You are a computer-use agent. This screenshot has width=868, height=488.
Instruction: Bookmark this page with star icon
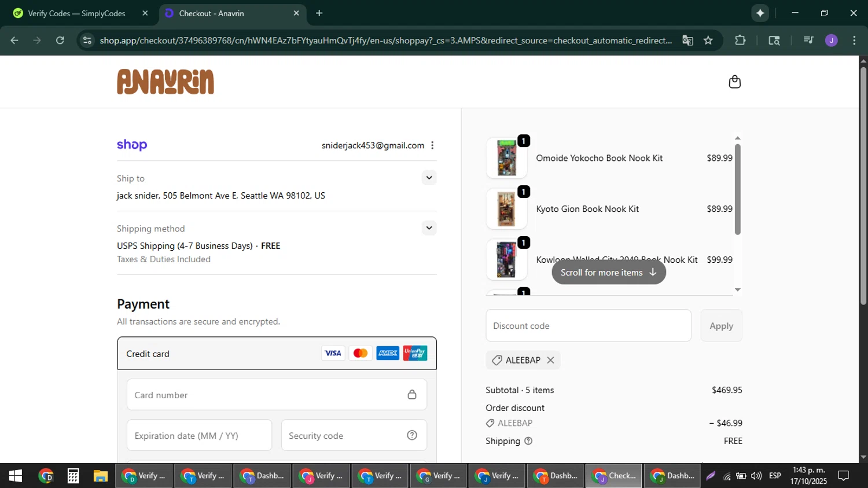[708, 41]
